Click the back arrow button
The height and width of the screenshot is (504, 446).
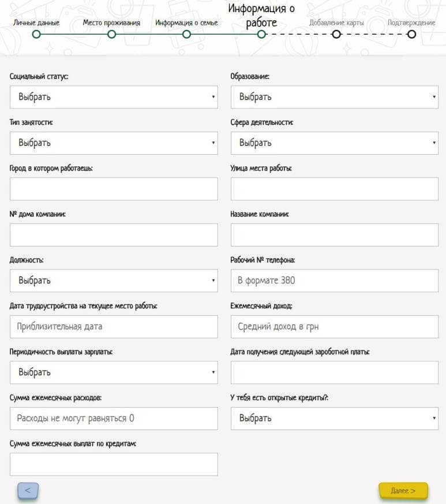point(28,490)
